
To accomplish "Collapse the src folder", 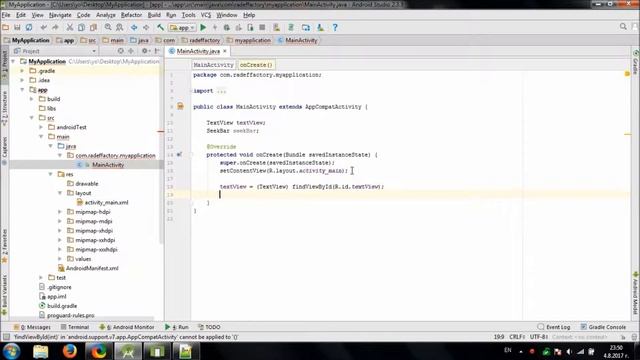I will coord(32,118).
